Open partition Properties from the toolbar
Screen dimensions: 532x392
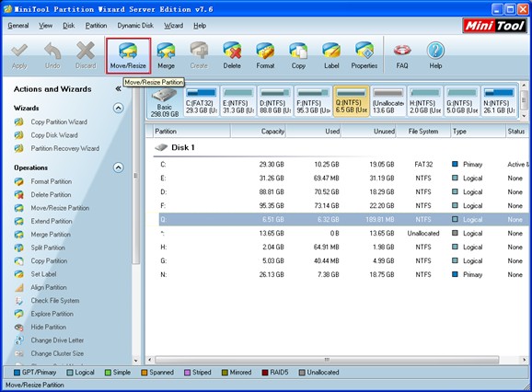(364, 55)
